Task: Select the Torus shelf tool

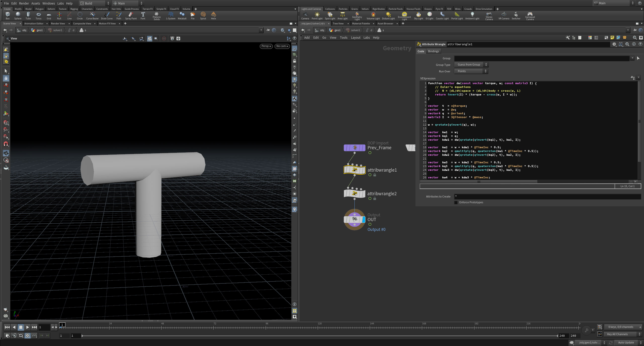Action: (38, 15)
